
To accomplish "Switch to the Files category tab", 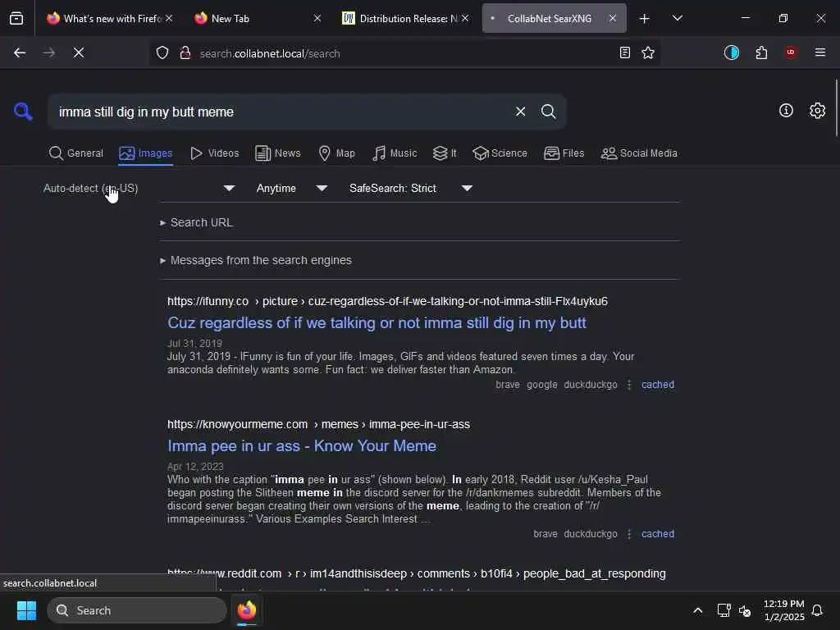I will point(564,153).
